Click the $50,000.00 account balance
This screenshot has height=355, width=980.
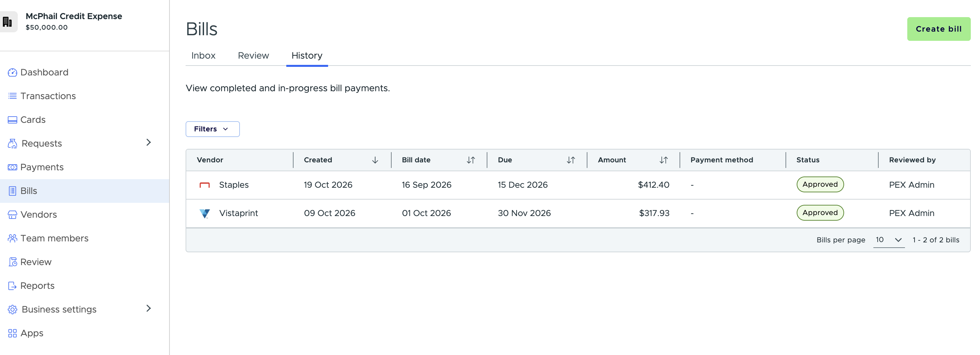click(x=47, y=27)
